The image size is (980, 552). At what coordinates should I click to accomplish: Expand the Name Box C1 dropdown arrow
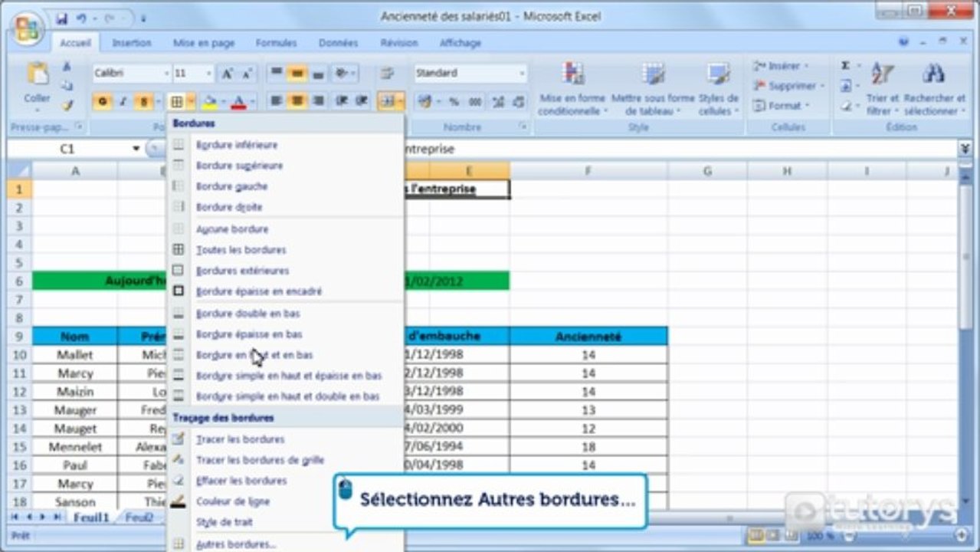click(136, 149)
